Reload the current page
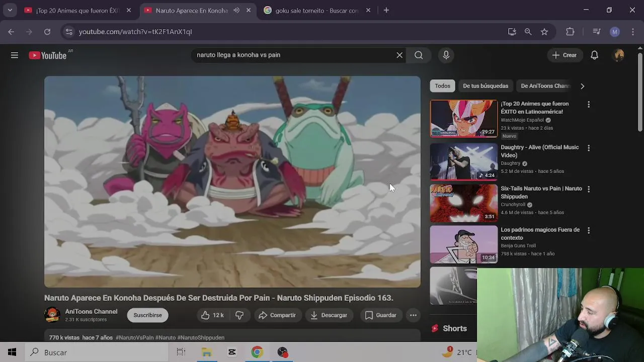The image size is (644, 362). click(x=47, y=32)
